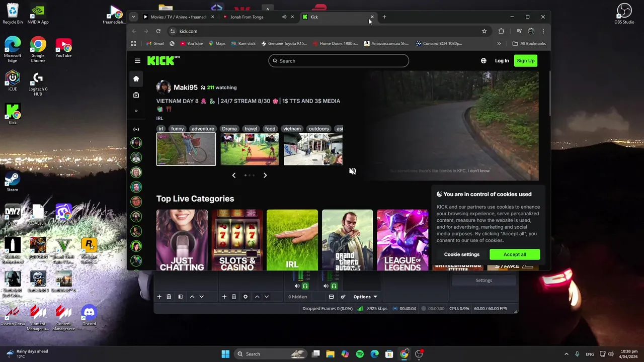Open the Chrome profile avatar
The height and width of the screenshot is (362, 644).
[x=531, y=31]
